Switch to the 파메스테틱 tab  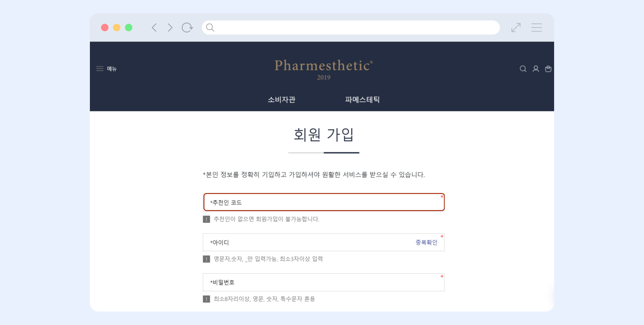coord(362,100)
